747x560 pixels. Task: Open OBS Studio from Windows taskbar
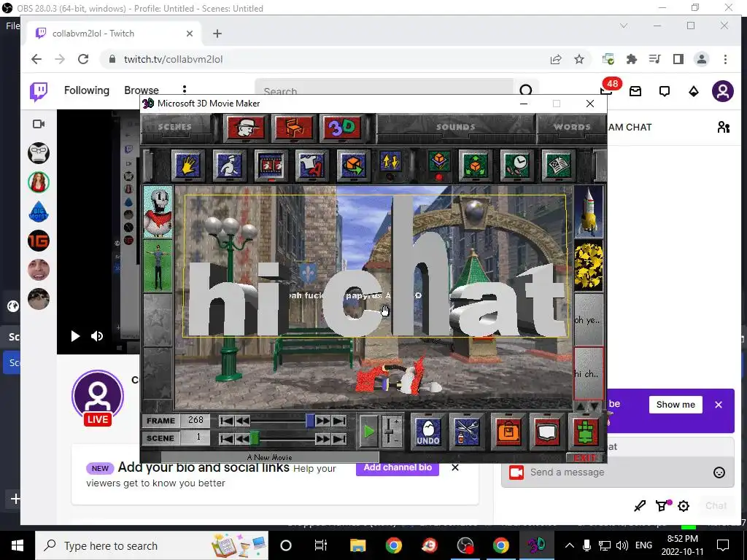click(x=465, y=545)
